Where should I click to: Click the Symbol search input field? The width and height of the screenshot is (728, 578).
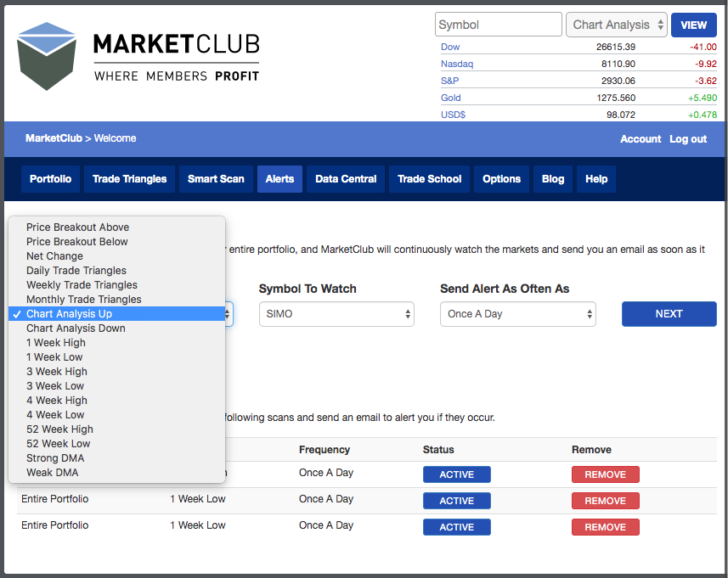coord(498,25)
